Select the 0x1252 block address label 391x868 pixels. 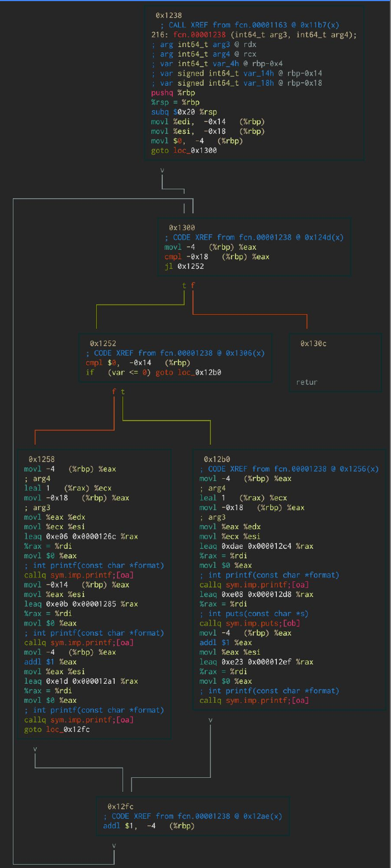click(103, 343)
